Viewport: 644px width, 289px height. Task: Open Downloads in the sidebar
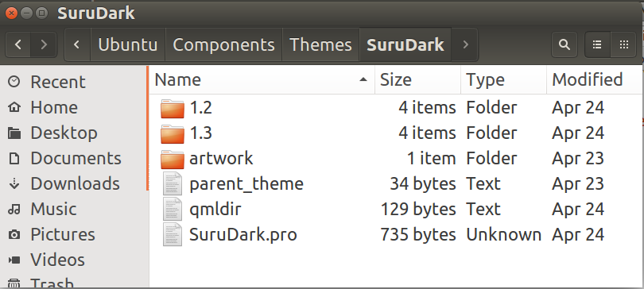pos(74,183)
